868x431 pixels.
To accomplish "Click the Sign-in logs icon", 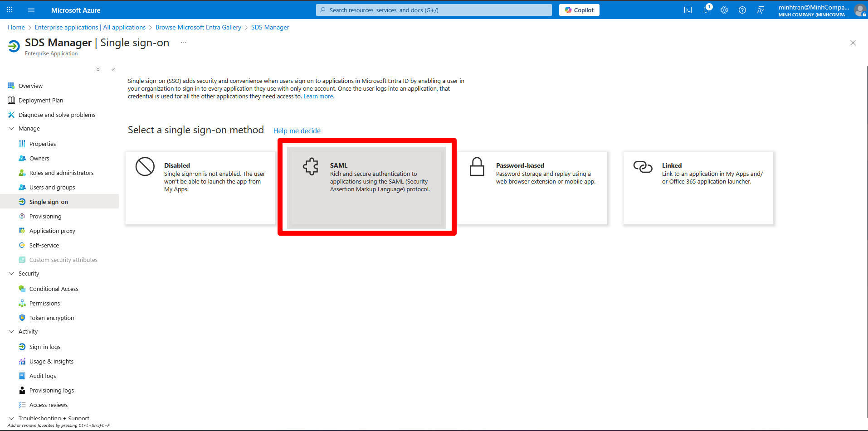I will [22, 347].
